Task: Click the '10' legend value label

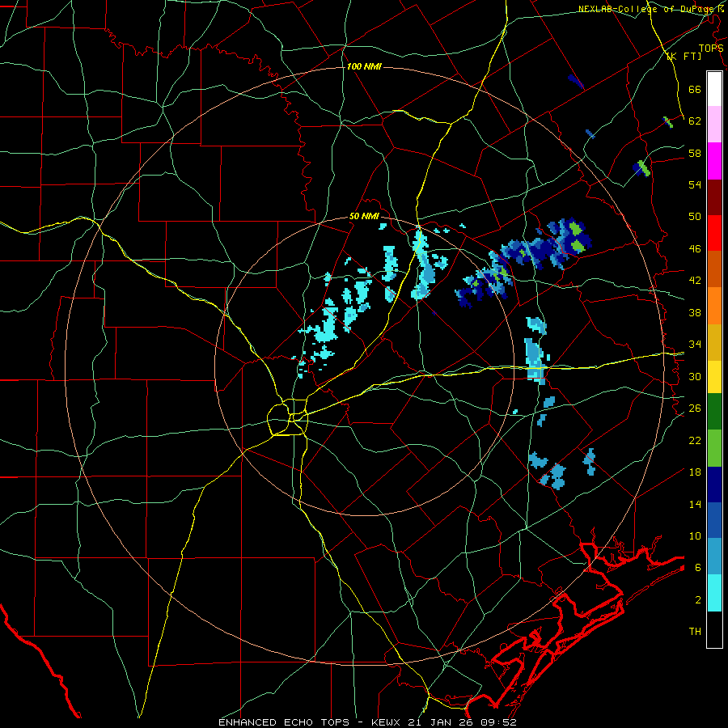Action: pos(695,535)
